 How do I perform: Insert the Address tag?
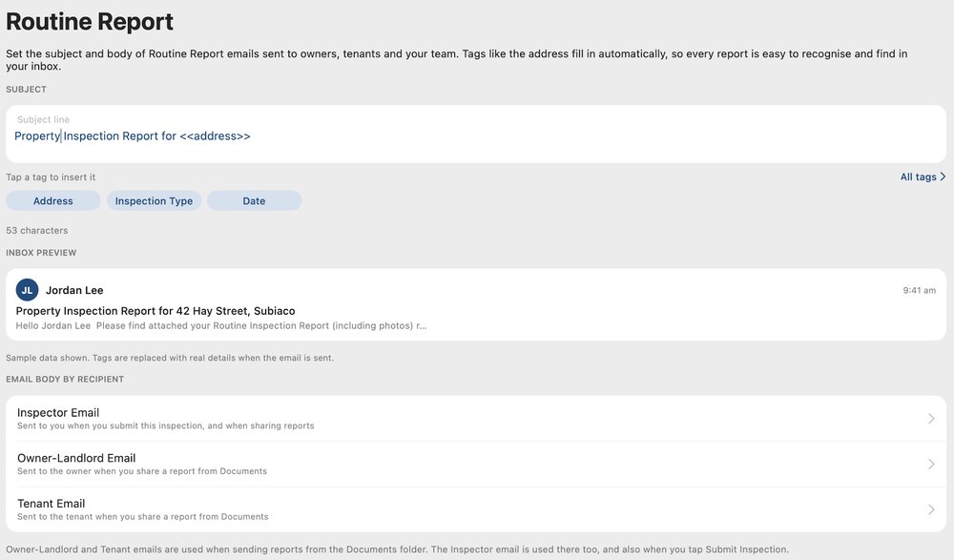pyautogui.click(x=52, y=201)
